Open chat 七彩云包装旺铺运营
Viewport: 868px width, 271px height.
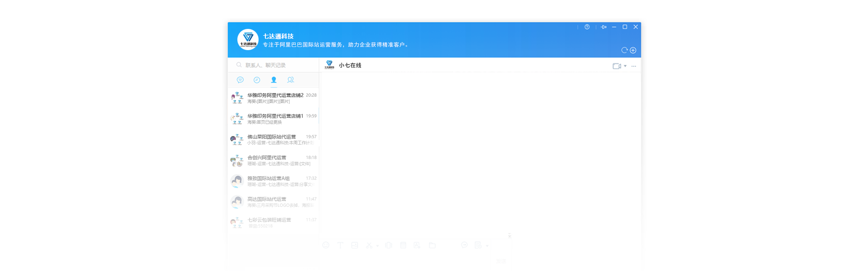click(x=274, y=223)
